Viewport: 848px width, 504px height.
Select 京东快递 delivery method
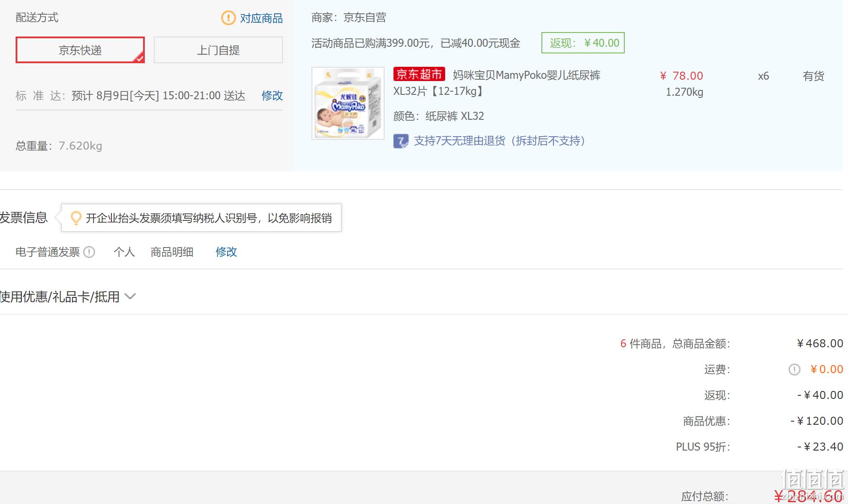[80, 50]
